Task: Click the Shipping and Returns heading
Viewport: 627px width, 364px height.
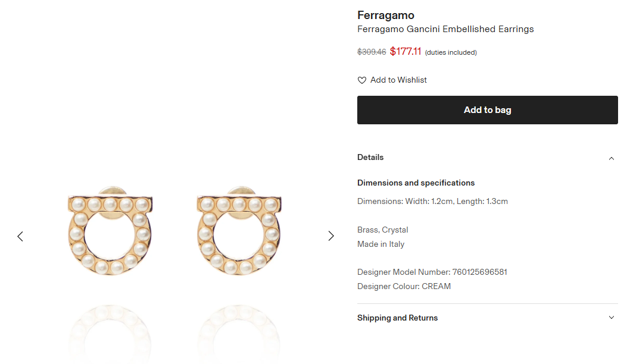Action: [x=397, y=318]
